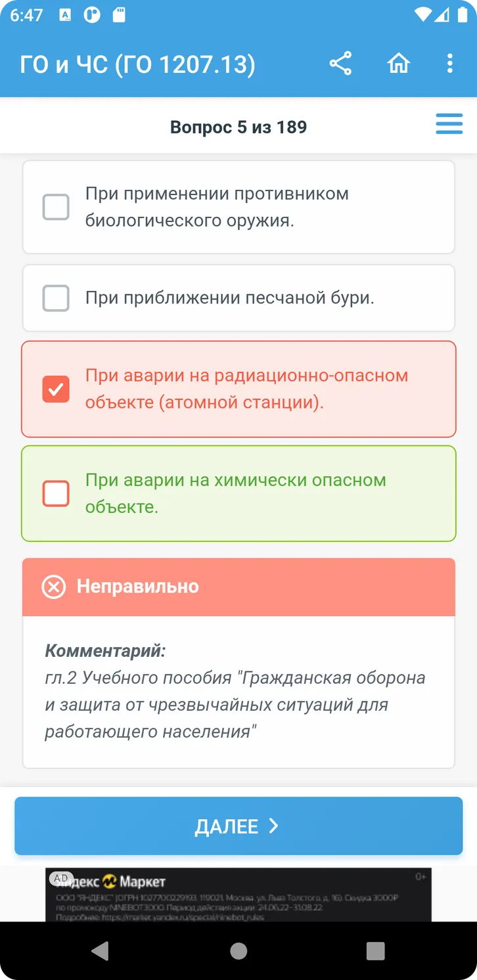477x980 pixels.
Task: Tap the ГО и ЧС header title
Action: pos(137,64)
